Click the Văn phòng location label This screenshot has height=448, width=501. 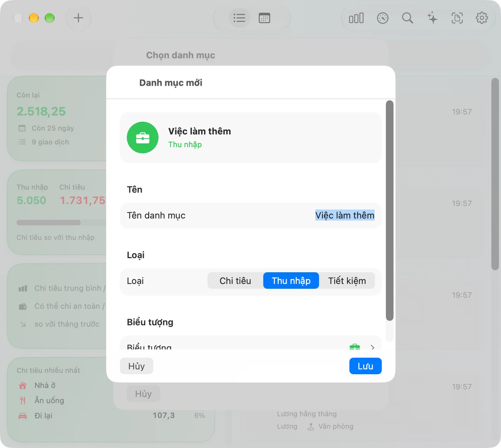[x=336, y=426]
